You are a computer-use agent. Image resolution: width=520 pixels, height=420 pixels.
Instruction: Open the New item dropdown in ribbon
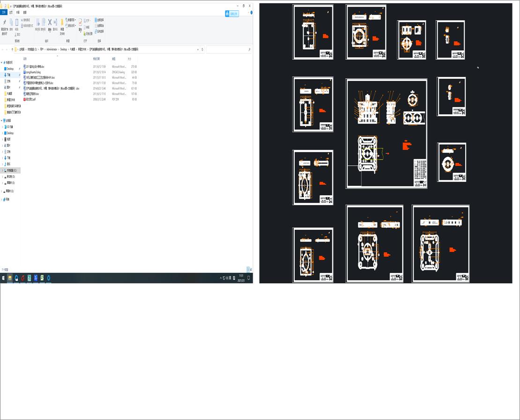click(71, 20)
